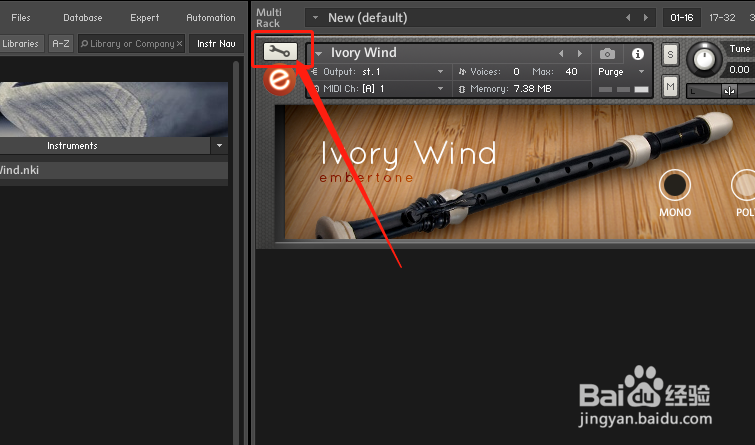This screenshot has height=445, width=755.
Task: Switch to the Expert tab
Action: tap(144, 18)
